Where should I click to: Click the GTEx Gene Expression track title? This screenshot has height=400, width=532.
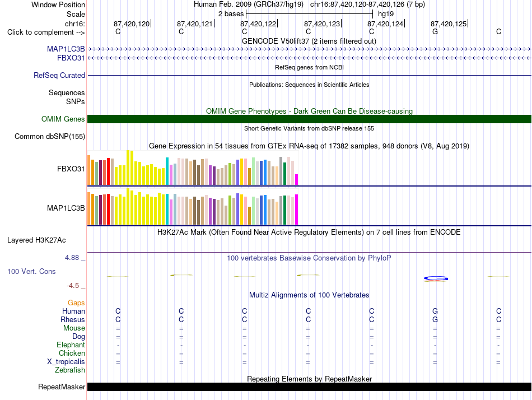[x=309, y=146]
